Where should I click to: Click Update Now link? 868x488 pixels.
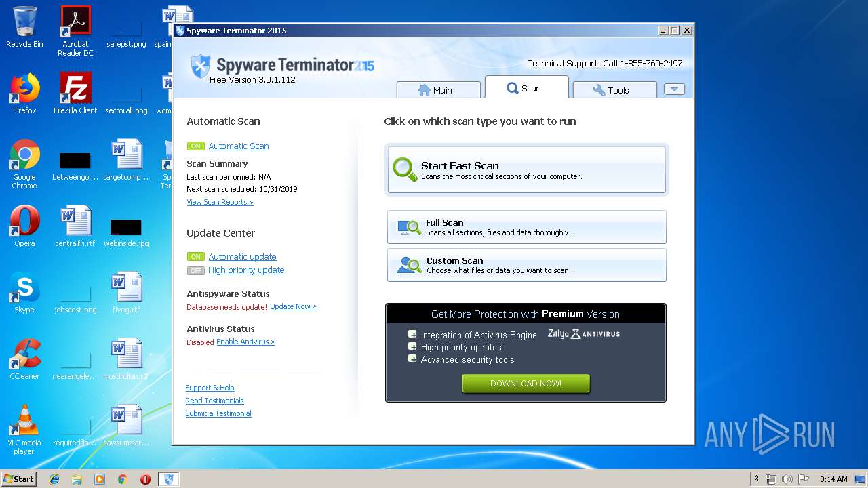293,306
